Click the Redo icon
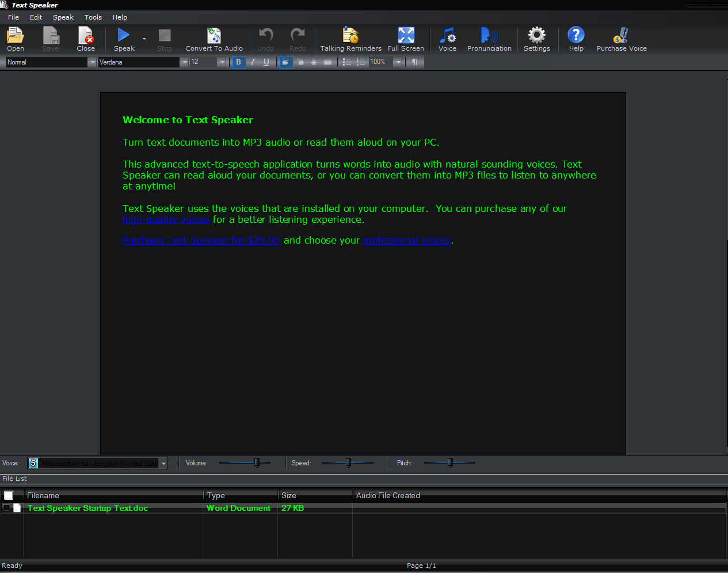This screenshot has width=728, height=573. click(x=298, y=39)
